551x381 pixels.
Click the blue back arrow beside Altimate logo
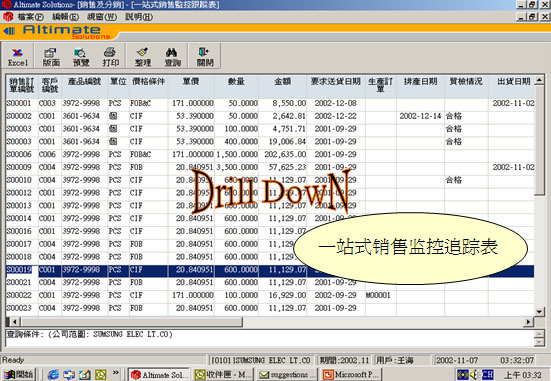click(x=9, y=31)
